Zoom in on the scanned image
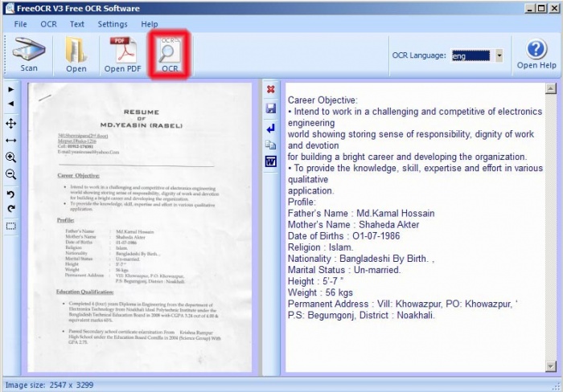This screenshot has width=563, height=392. 11,157
